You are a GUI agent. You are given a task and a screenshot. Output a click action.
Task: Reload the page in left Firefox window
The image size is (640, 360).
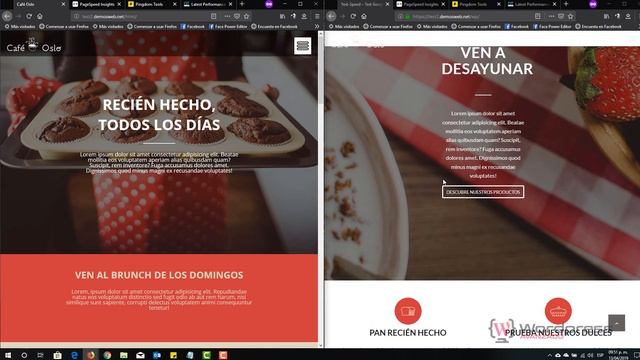point(29,16)
